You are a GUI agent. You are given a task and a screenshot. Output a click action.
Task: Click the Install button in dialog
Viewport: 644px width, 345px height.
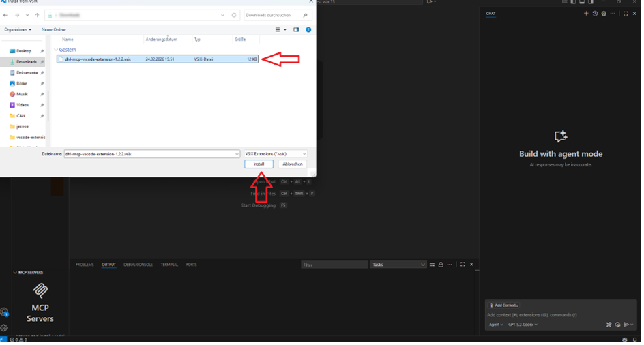coord(259,164)
